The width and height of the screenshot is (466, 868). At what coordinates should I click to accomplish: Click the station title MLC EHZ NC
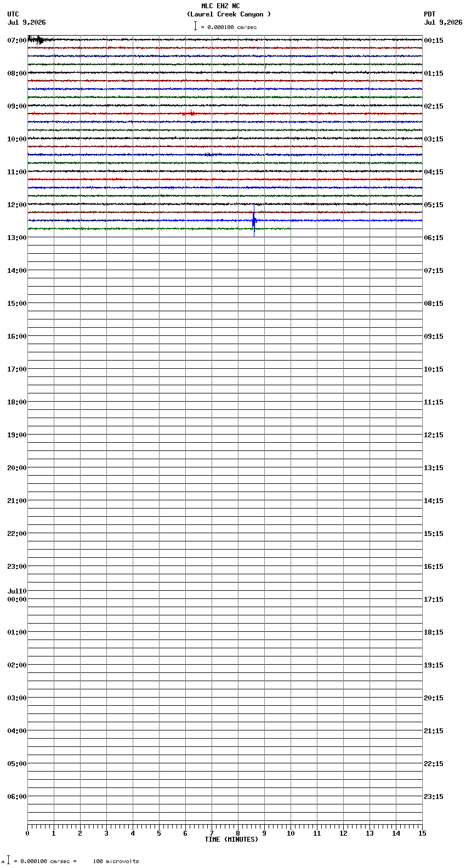click(x=220, y=6)
